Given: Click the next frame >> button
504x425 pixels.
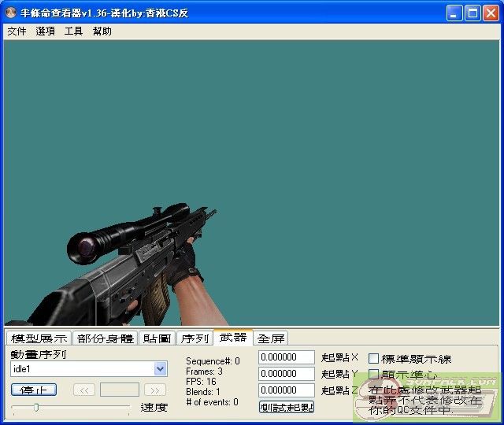Looking at the screenshot, I should point(155,390).
